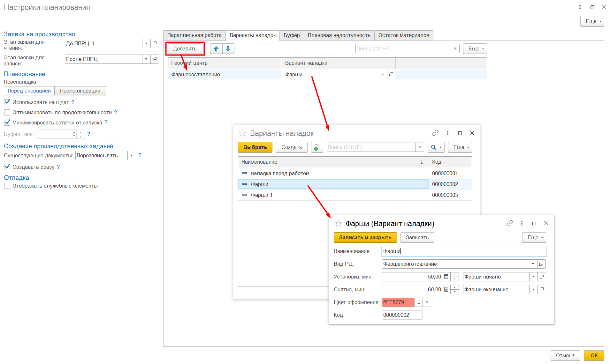Expand the Вид РЦ dropdown list
The width and height of the screenshot is (610, 364).
533,264
